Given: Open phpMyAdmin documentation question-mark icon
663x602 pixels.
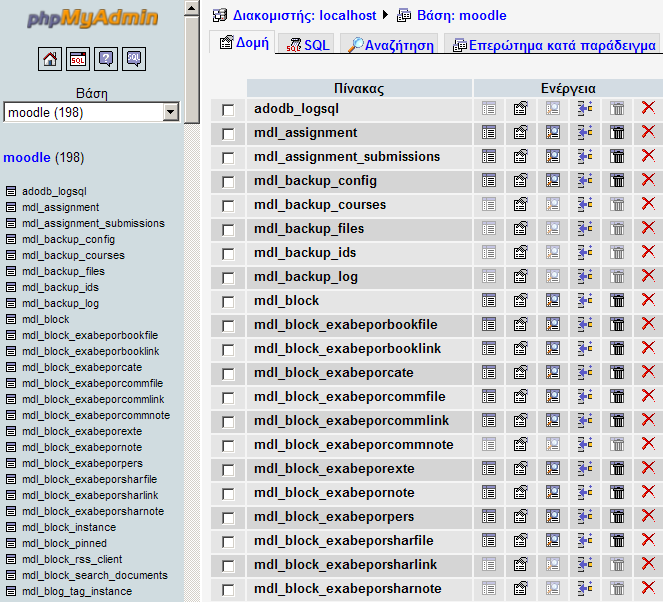Looking at the screenshot, I should [x=106, y=59].
